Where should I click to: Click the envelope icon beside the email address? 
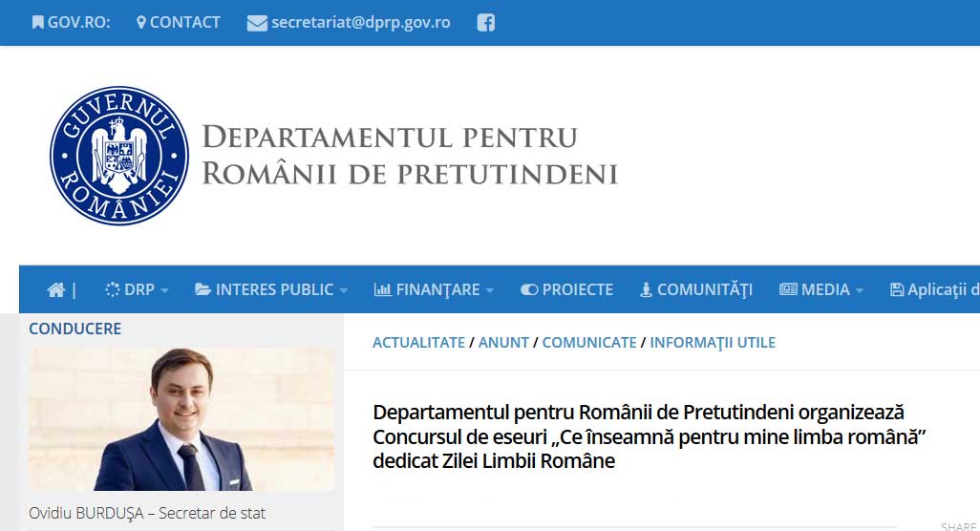[x=257, y=23]
